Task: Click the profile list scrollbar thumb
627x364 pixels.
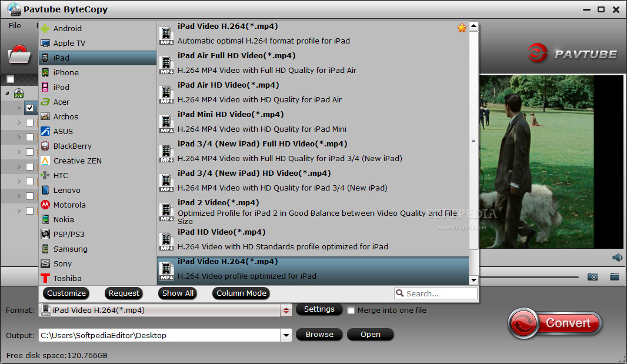Action: click(x=473, y=141)
